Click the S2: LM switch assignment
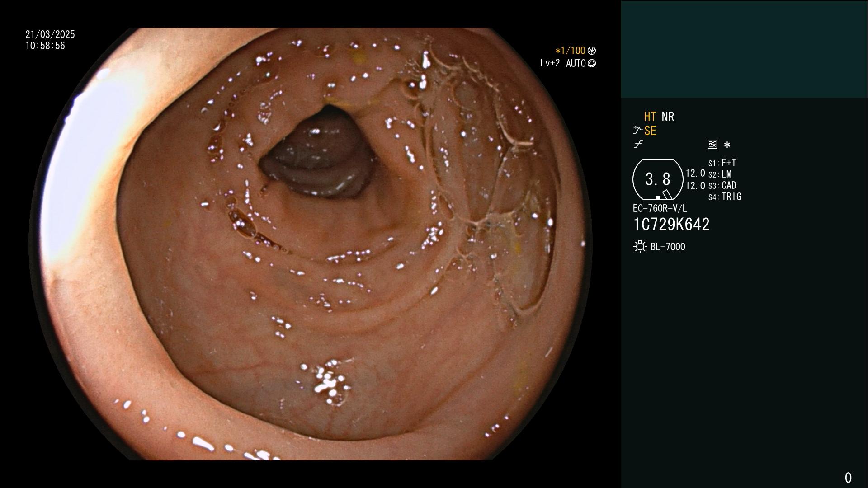This screenshot has height=488, width=868. tap(720, 174)
